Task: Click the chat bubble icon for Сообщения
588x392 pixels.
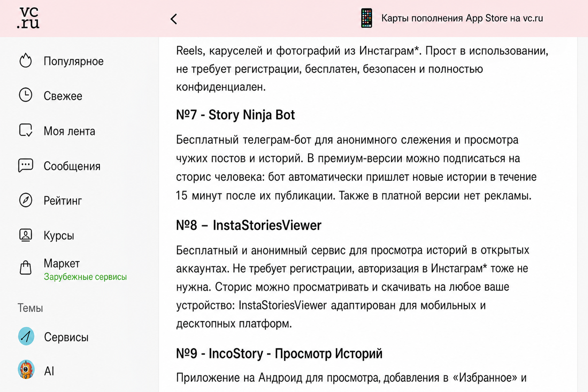Action: coord(26,165)
